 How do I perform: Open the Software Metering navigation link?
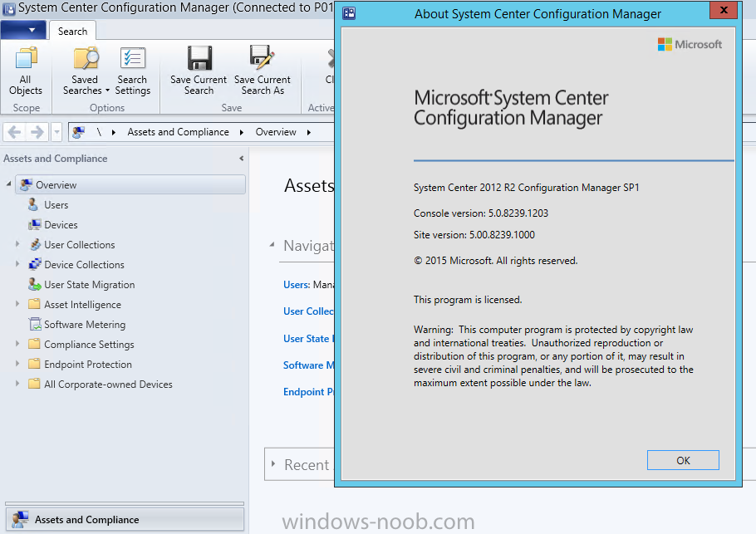pos(308,365)
